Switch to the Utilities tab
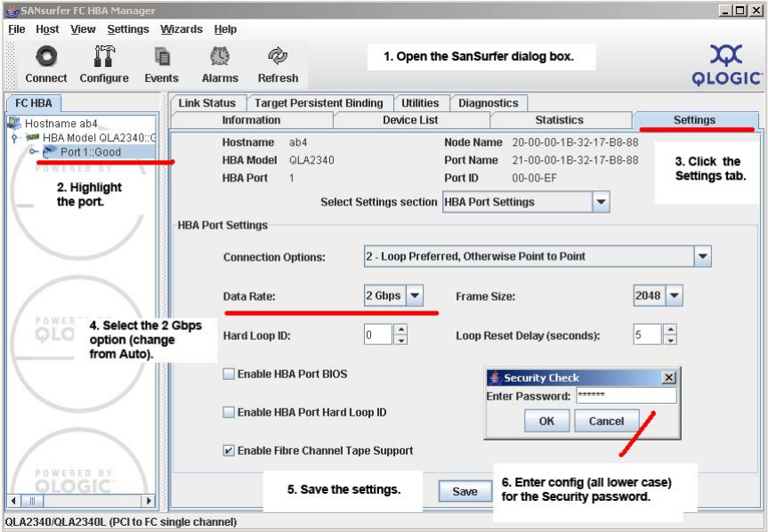 420,103
